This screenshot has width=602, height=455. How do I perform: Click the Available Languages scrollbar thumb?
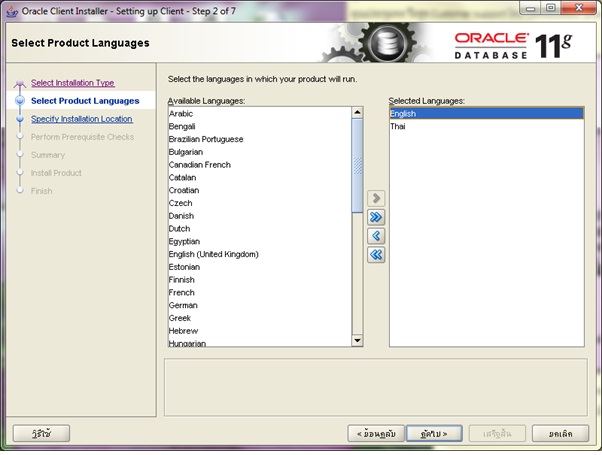(x=357, y=165)
